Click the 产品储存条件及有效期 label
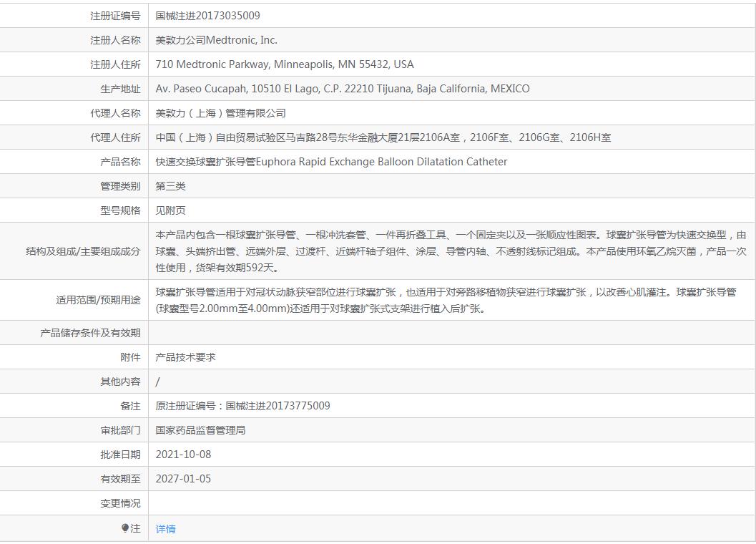Screen dimensions: 756x544 90,333
